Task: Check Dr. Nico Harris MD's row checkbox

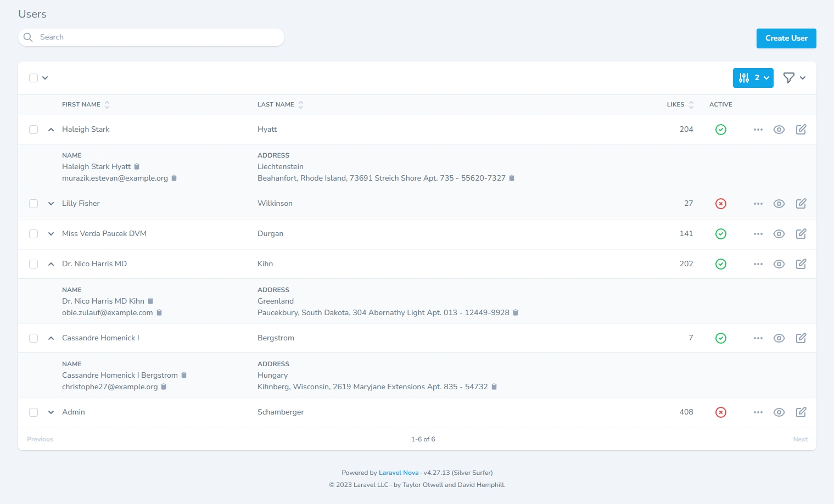Action: click(33, 264)
